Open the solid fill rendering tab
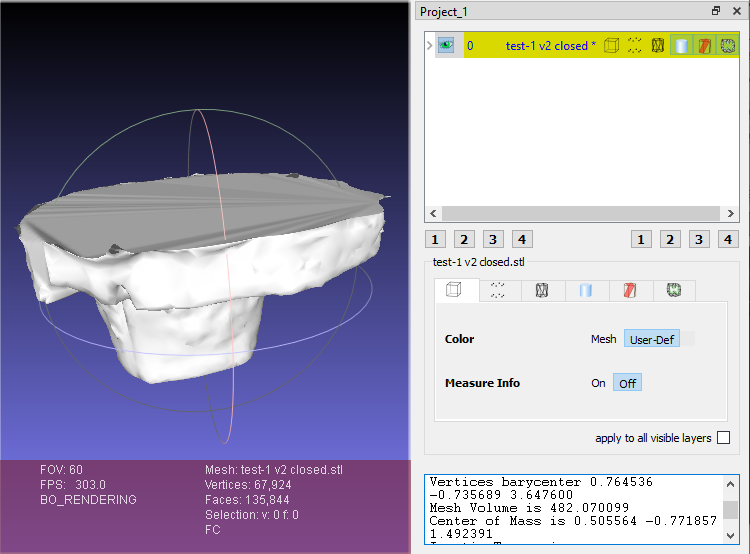 tap(585, 290)
